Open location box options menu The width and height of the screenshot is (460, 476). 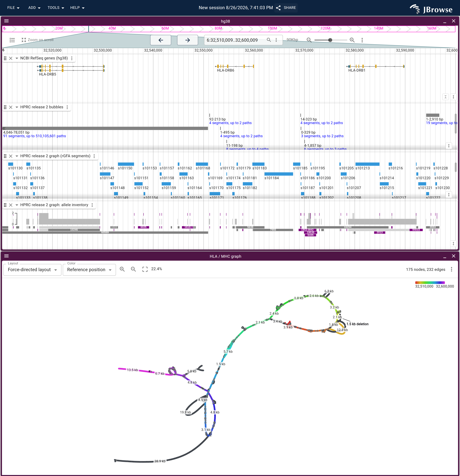point(276,40)
